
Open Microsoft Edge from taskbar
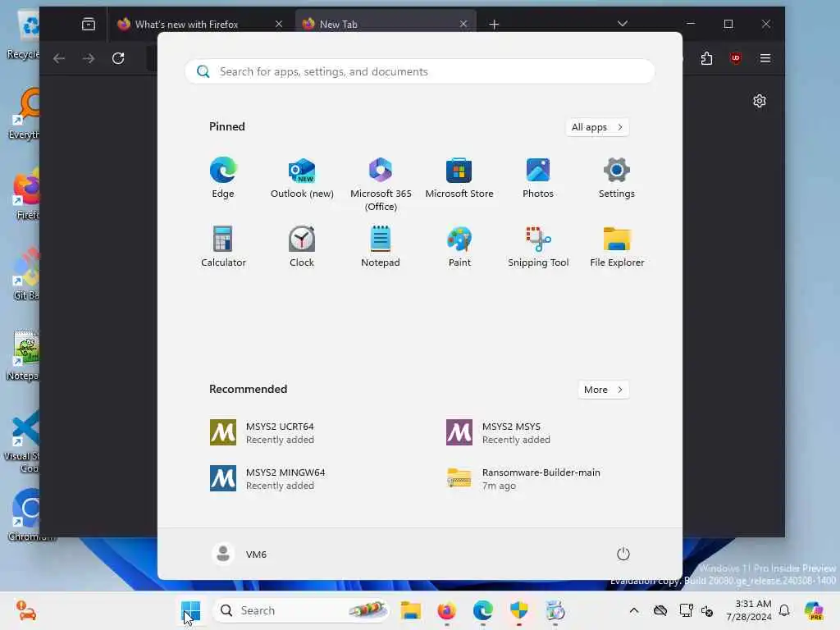tap(482, 610)
